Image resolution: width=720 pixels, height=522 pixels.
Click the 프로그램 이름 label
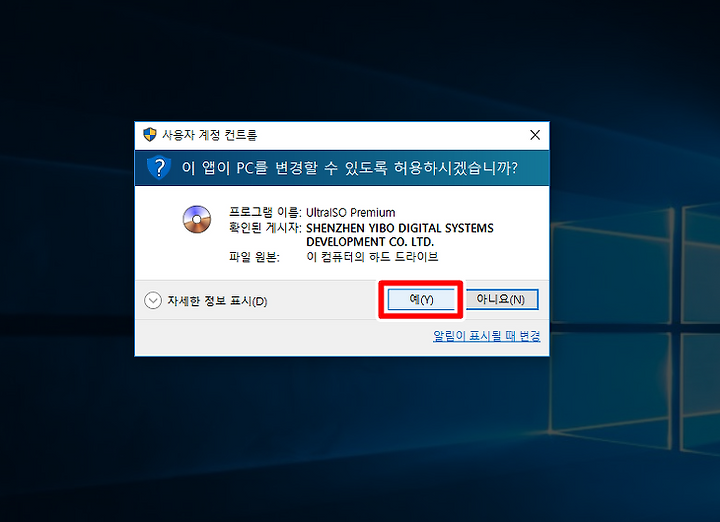(x=265, y=212)
